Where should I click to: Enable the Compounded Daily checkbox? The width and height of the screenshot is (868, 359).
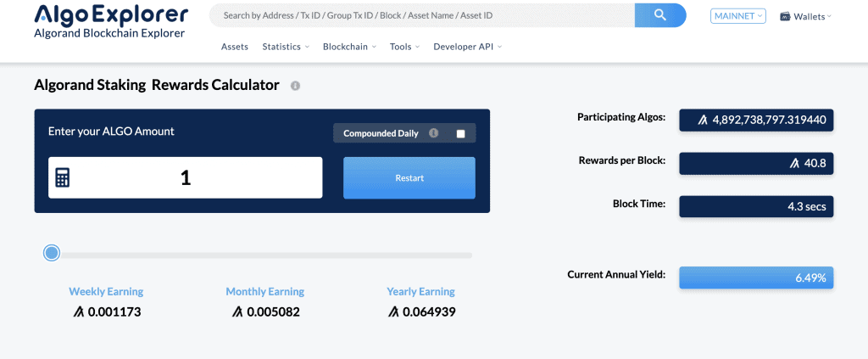click(x=460, y=133)
